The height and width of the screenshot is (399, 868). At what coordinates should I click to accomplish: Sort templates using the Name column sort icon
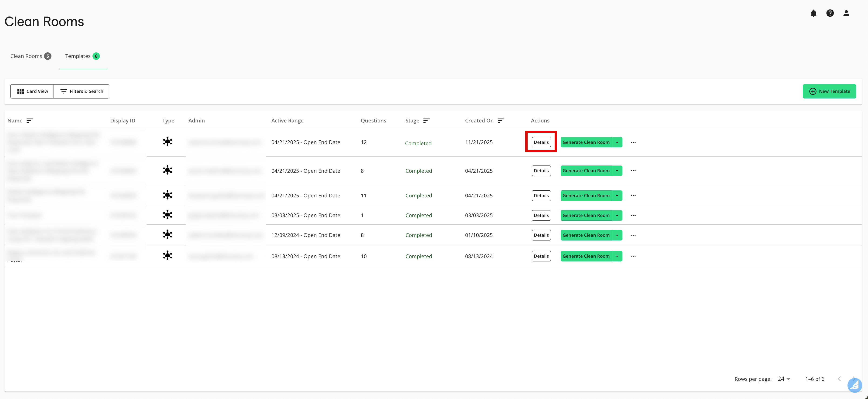tap(30, 120)
